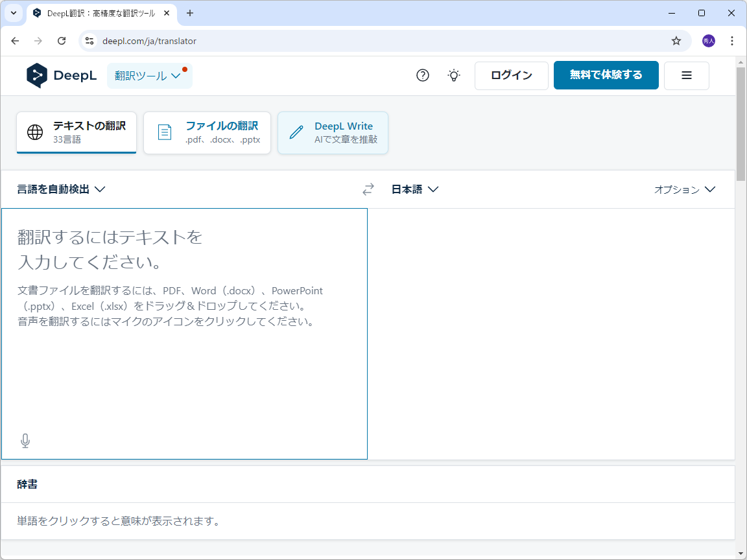Switch to the ファイルの翻訳 tab
This screenshot has height=560, width=747.
207,132
